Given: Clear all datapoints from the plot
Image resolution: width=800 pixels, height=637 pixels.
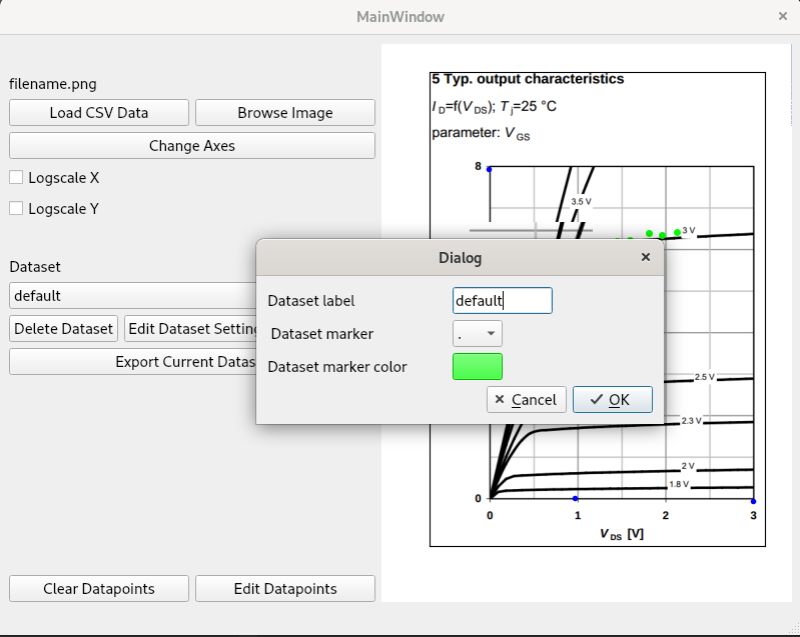Looking at the screenshot, I should pos(98,588).
